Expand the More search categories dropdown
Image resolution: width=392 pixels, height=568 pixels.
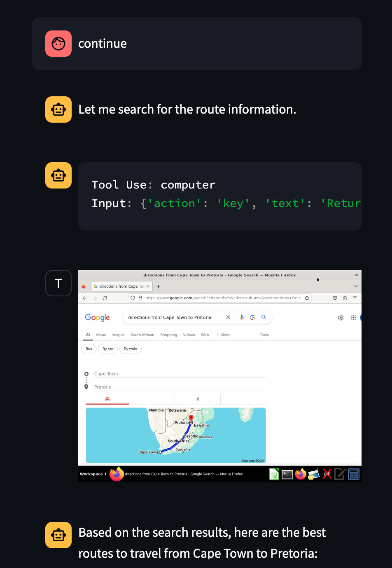tap(223, 335)
